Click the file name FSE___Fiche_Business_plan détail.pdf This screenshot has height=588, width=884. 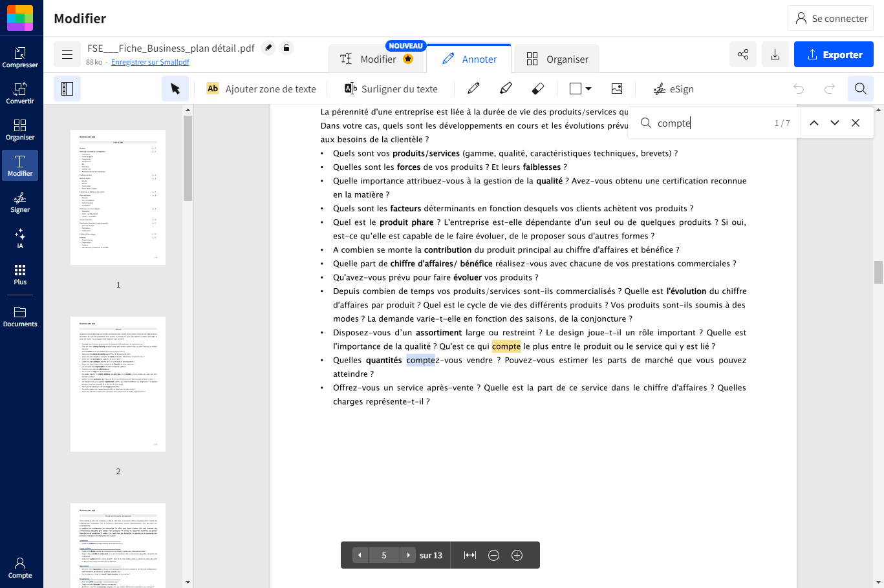tap(171, 48)
